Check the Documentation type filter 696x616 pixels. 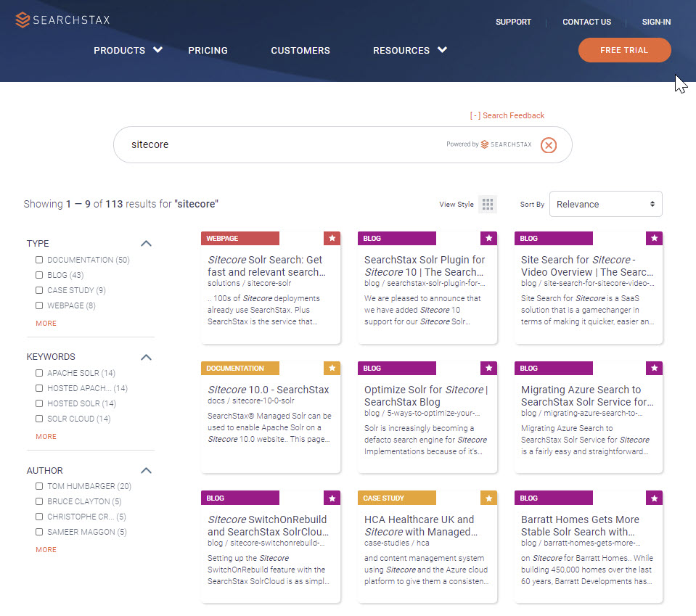pyautogui.click(x=40, y=260)
